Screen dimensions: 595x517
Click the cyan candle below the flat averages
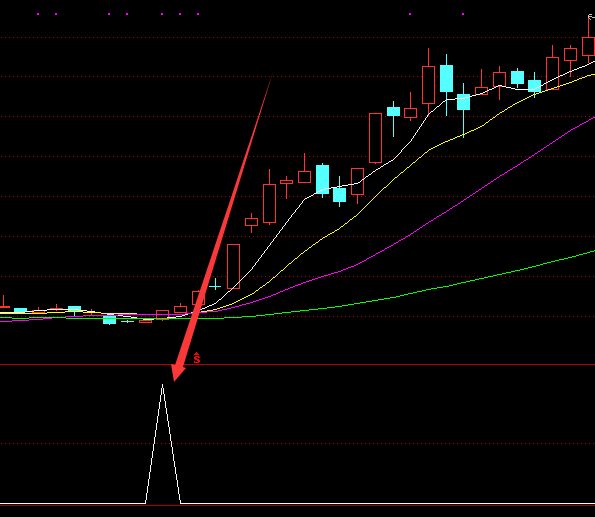pyautogui.click(x=110, y=320)
